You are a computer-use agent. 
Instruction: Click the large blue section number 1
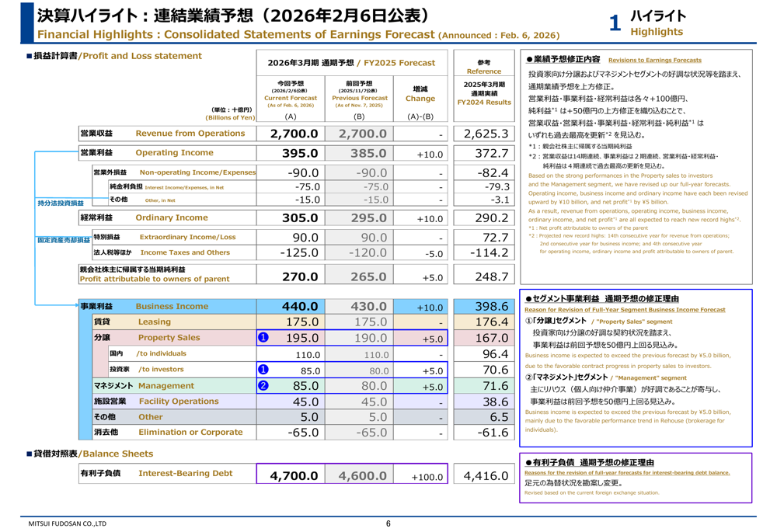click(615, 24)
